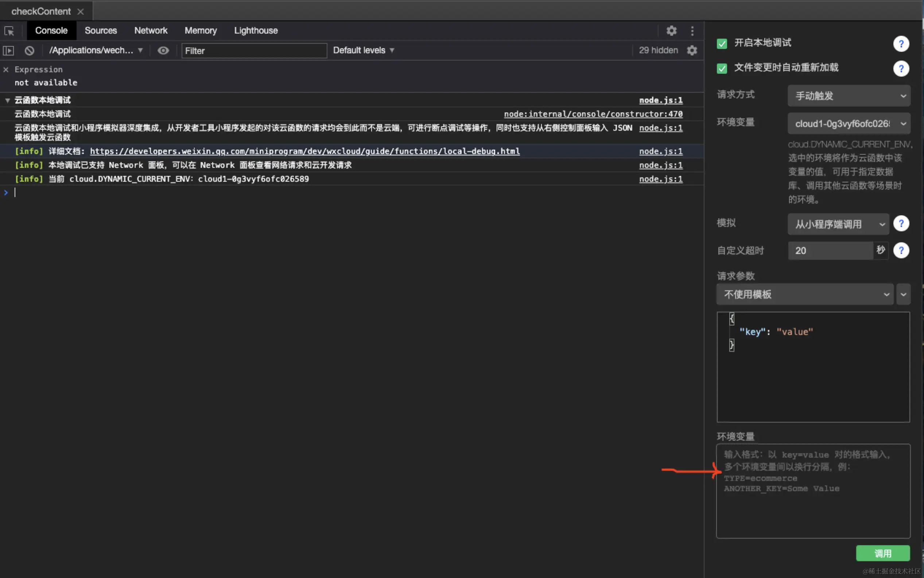
Task: Collapse the 云函数本地调试 log group
Action: pos(7,101)
